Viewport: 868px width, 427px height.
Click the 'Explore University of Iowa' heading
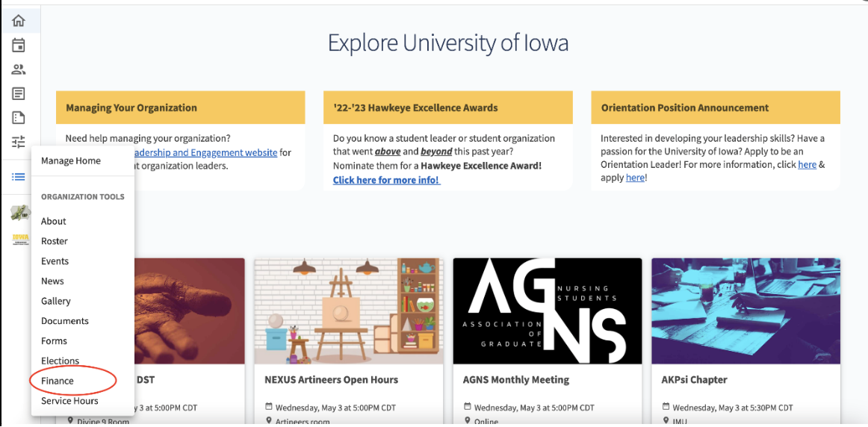[x=448, y=43]
